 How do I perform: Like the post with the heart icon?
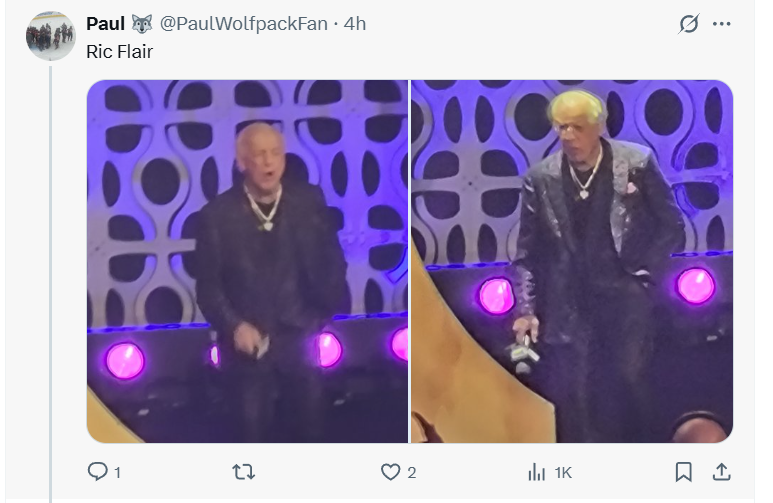pyautogui.click(x=390, y=472)
